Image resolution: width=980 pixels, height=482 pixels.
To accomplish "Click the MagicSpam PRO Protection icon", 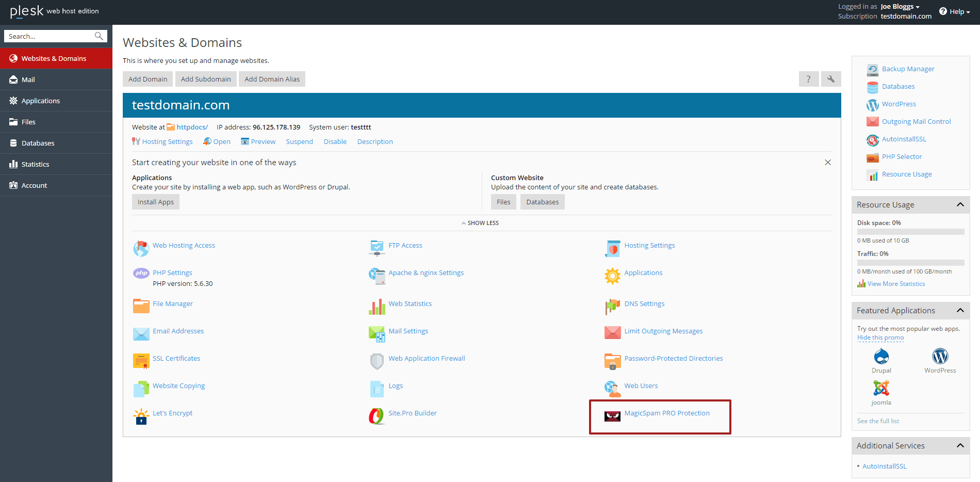I will (x=612, y=416).
